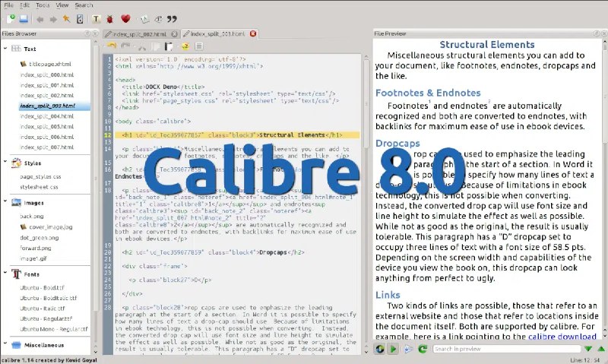The width and height of the screenshot is (608, 364).
Task: Select index_split_004.html in file list
Action: pyautogui.click(x=46, y=116)
